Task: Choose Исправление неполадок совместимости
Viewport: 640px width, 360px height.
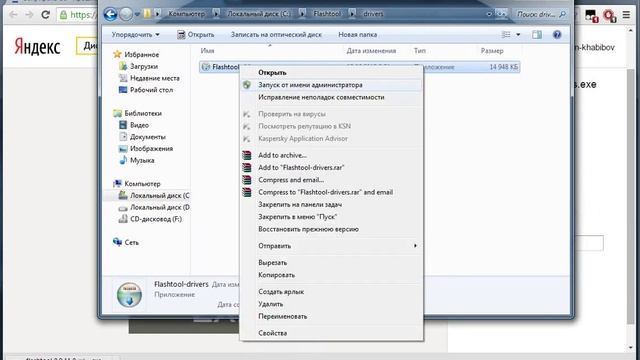Action: [x=331, y=97]
